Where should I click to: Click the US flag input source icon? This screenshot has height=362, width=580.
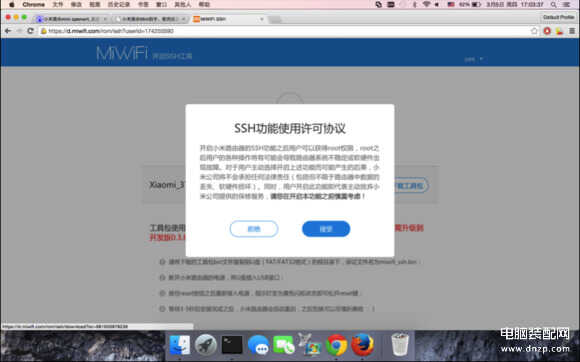(451, 4)
